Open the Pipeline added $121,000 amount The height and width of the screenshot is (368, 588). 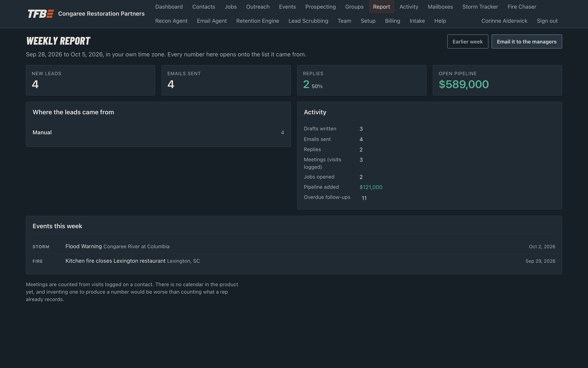tap(371, 187)
